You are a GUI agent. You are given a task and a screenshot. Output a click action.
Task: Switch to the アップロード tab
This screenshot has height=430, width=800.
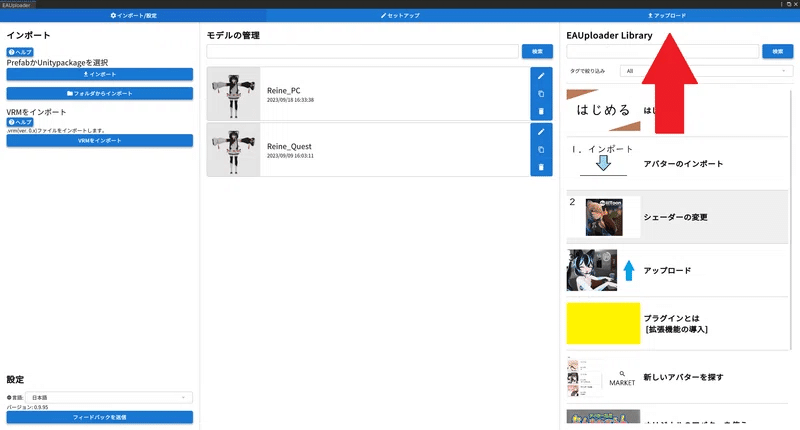coord(666,15)
